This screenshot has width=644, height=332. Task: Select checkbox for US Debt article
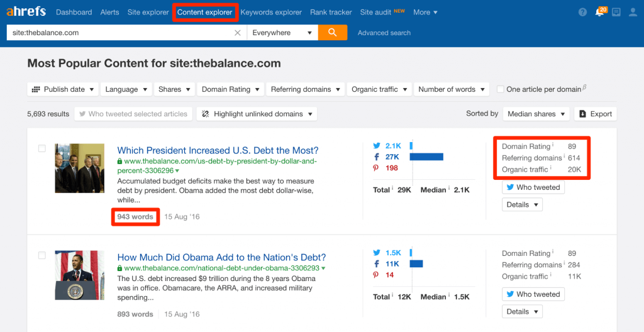pos(42,148)
